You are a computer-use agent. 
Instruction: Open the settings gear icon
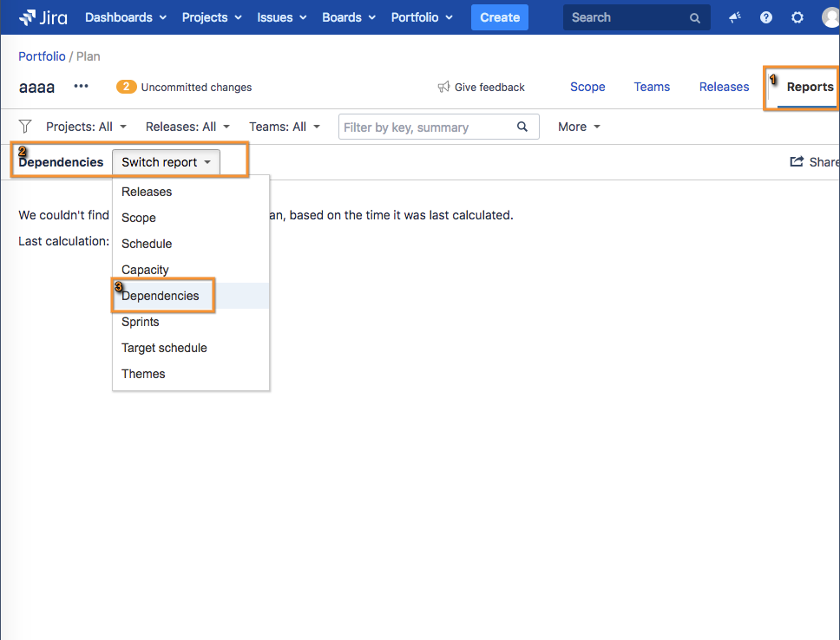797,17
